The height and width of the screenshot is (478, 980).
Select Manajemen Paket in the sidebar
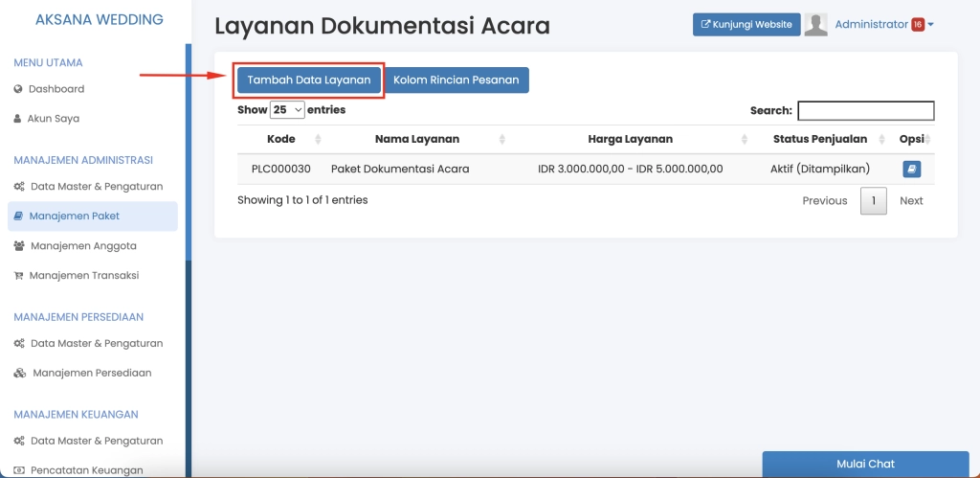[x=93, y=216]
